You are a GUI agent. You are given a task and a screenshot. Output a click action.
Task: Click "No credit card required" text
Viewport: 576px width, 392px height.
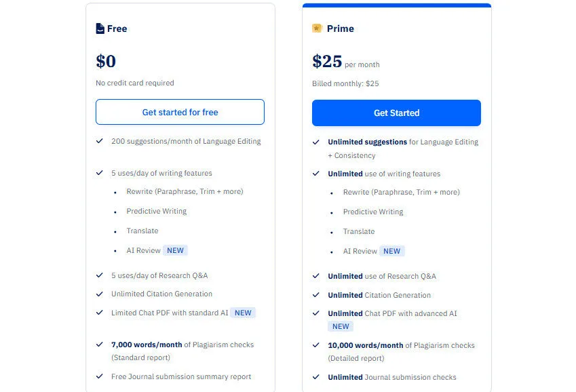pyautogui.click(x=135, y=83)
